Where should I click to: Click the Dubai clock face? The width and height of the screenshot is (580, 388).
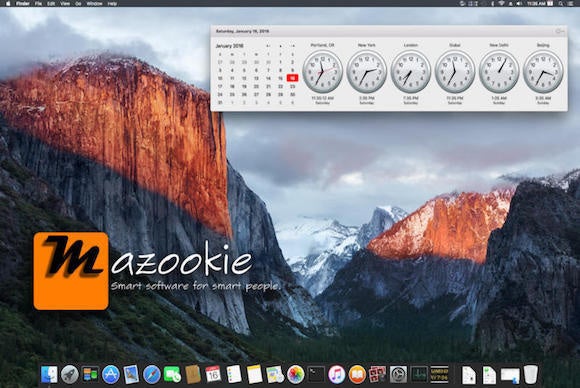pyautogui.click(x=455, y=72)
